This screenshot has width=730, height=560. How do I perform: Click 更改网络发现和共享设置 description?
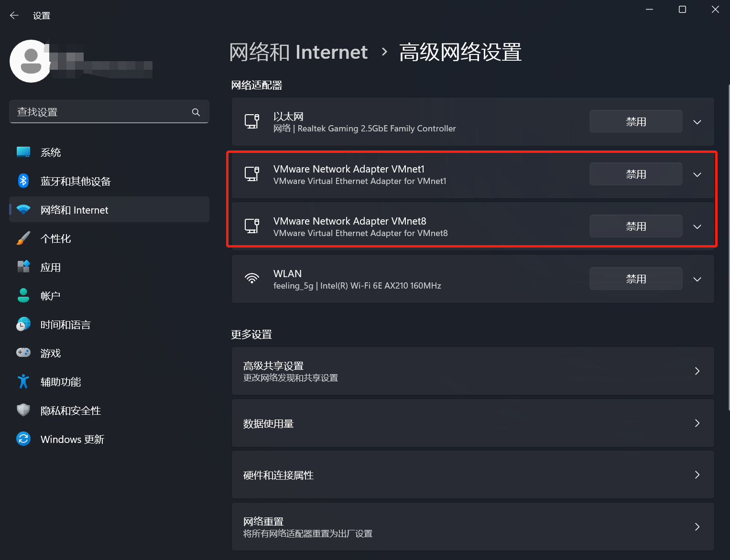(291, 378)
